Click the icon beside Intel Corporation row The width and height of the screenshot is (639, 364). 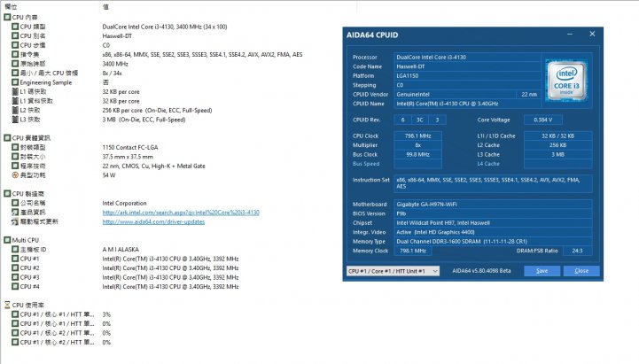point(15,203)
